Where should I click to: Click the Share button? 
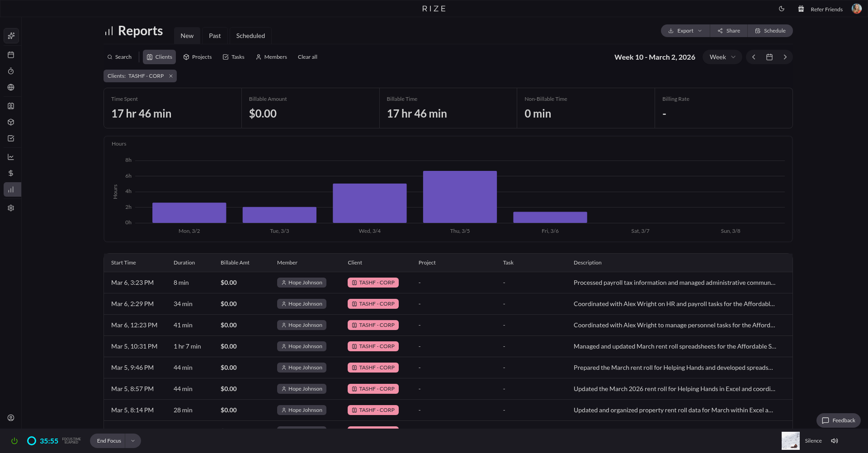(x=728, y=31)
